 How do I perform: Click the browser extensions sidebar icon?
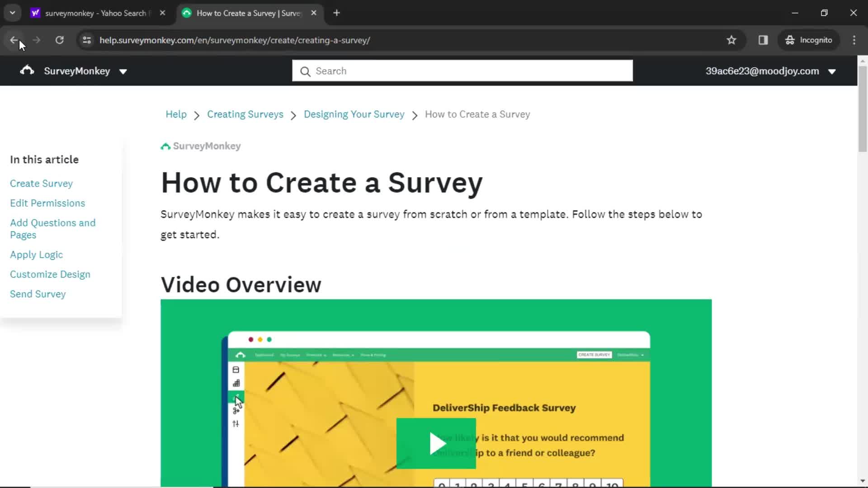(x=764, y=40)
